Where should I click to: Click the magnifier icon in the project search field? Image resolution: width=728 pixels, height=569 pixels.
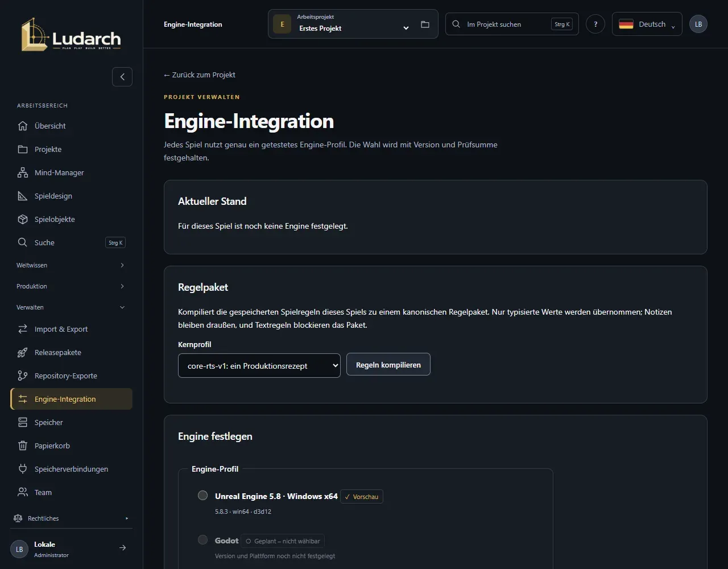pos(456,24)
